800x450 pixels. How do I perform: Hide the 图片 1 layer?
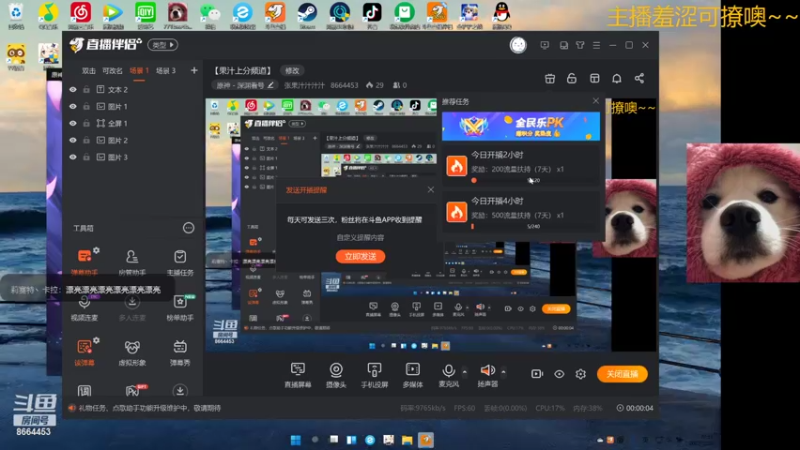coord(73,106)
